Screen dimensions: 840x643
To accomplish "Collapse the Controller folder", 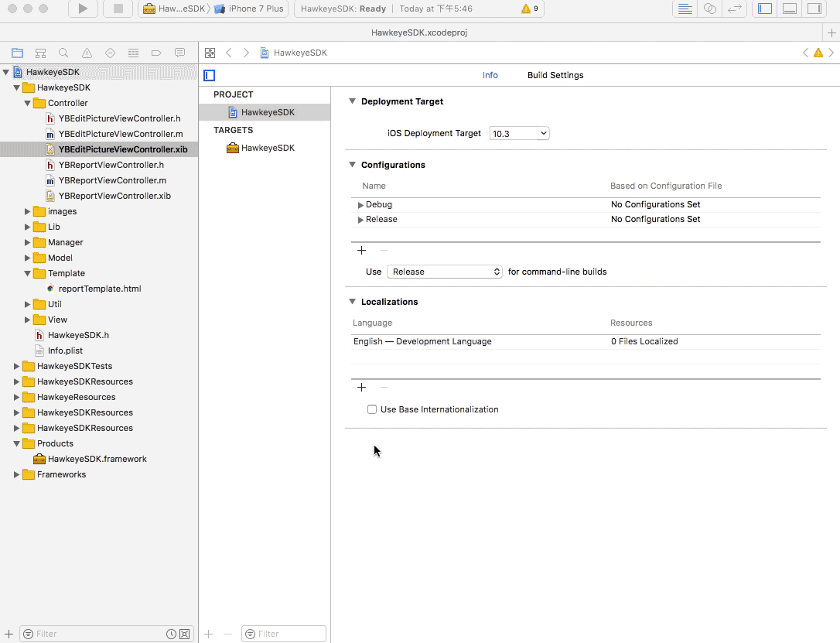I will coord(27,103).
